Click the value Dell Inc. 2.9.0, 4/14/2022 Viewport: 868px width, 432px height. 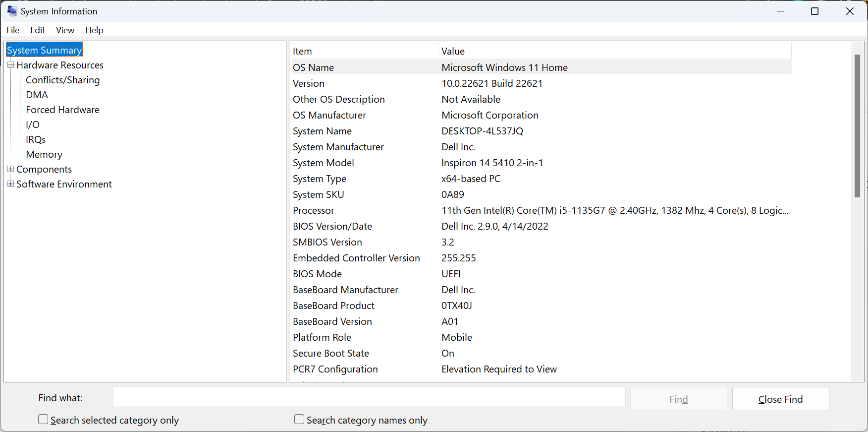pos(495,226)
